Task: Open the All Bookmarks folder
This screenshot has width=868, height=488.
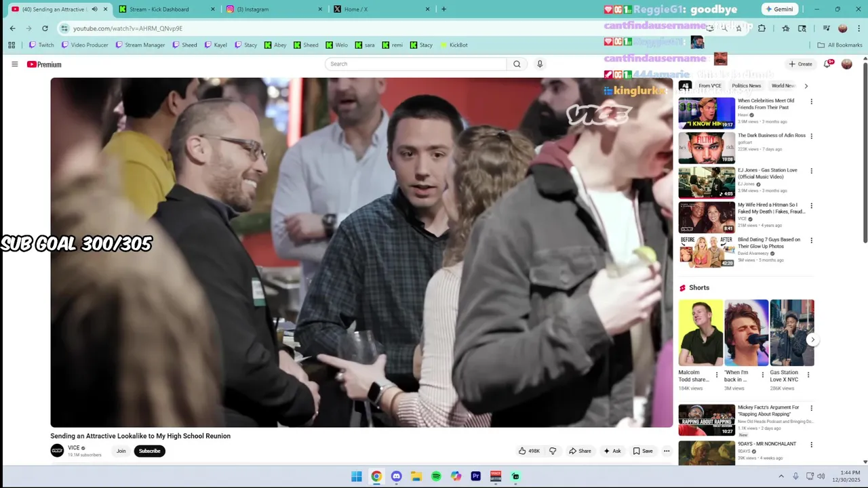Action: point(840,45)
